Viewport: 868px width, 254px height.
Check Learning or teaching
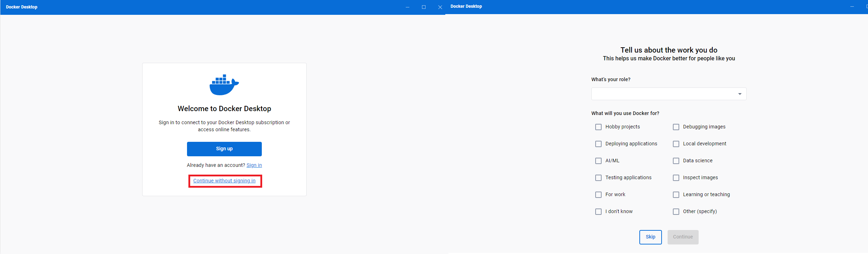click(x=676, y=195)
